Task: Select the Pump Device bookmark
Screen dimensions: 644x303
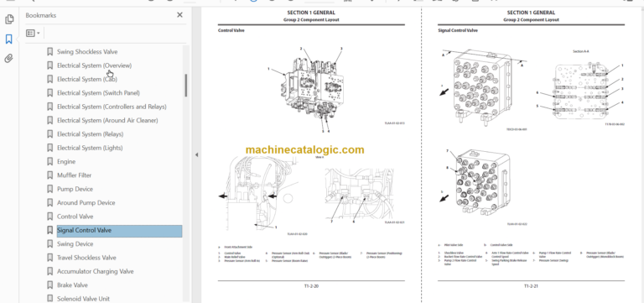Action: point(75,189)
